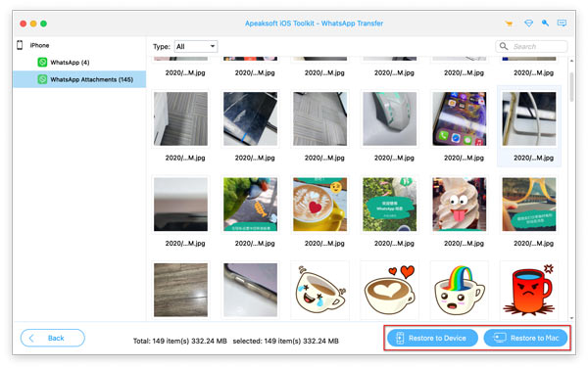The height and width of the screenshot is (369, 588).
Task: Select the angry red mug sticker
Action: point(529,290)
